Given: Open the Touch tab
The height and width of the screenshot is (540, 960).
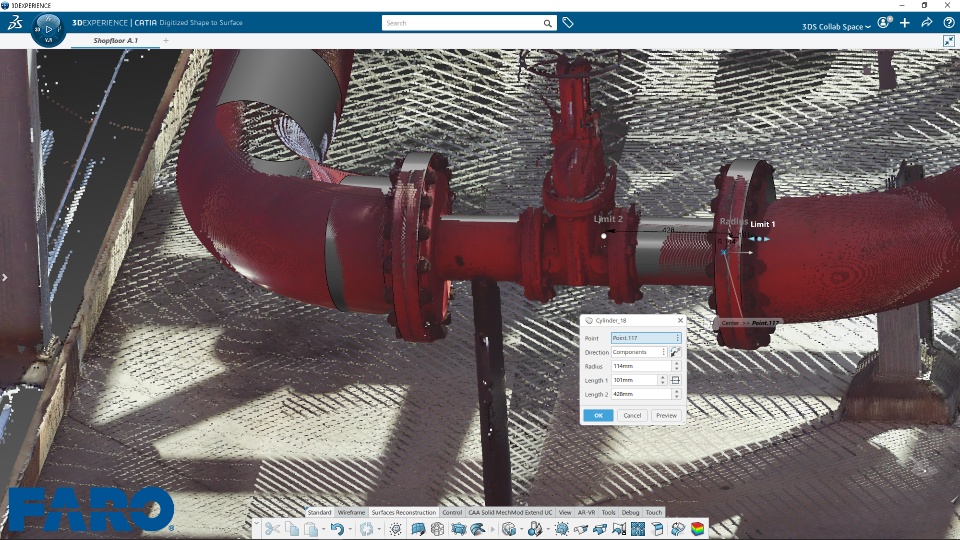Looking at the screenshot, I should coord(654,512).
